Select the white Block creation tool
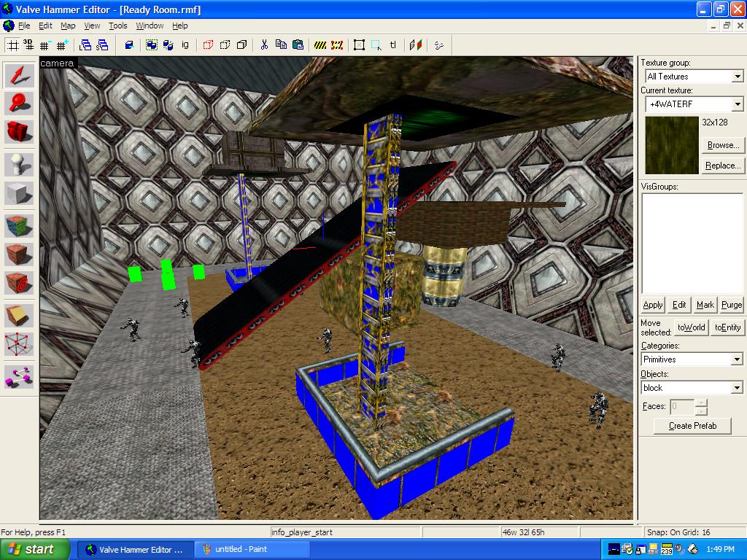The image size is (747, 560). tap(19, 192)
